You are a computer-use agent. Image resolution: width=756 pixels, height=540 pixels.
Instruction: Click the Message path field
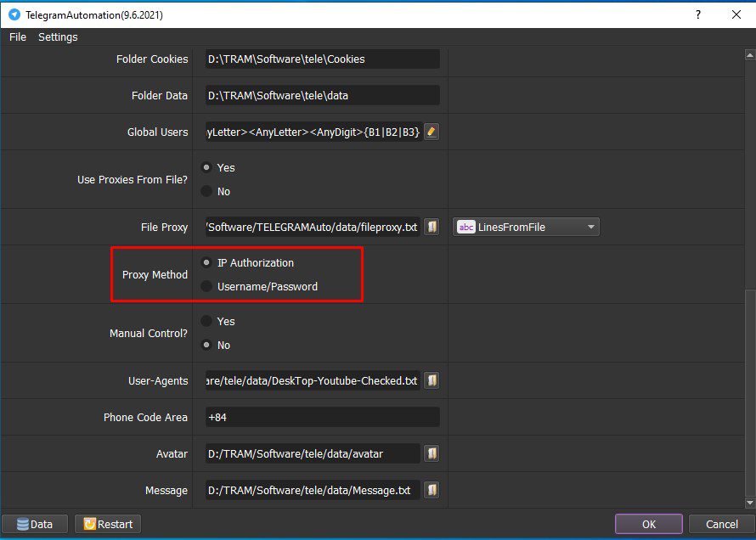pyautogui.click(x=313, y=490)
